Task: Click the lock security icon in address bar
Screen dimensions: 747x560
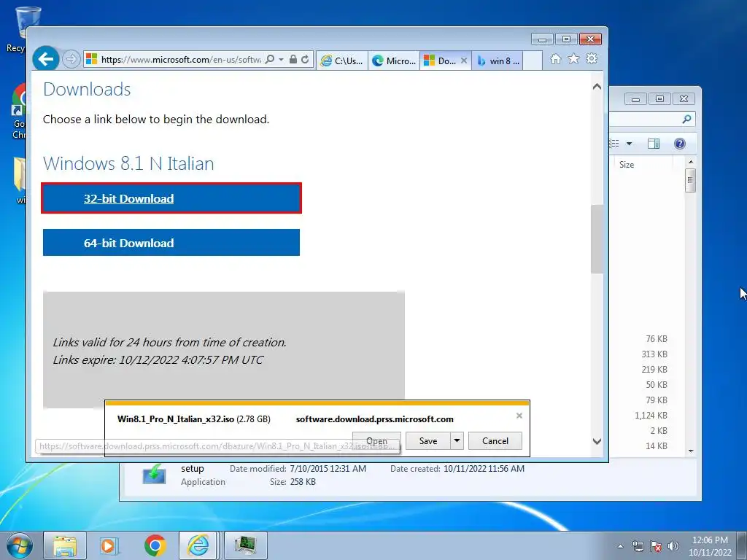Action: (x=293, y=59)
